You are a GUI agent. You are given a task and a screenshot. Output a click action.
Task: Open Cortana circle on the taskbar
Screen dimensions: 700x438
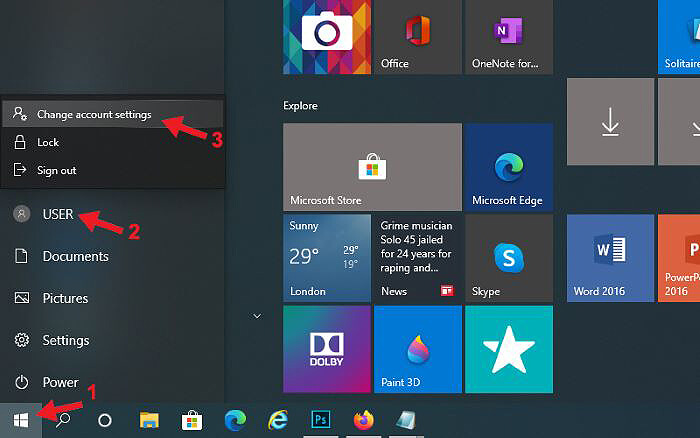coord(105,420)
